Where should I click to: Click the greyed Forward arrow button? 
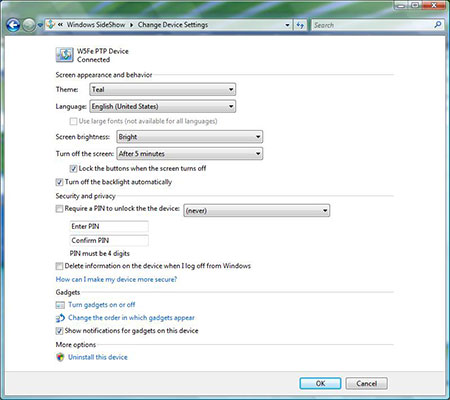tap(29, 25)
